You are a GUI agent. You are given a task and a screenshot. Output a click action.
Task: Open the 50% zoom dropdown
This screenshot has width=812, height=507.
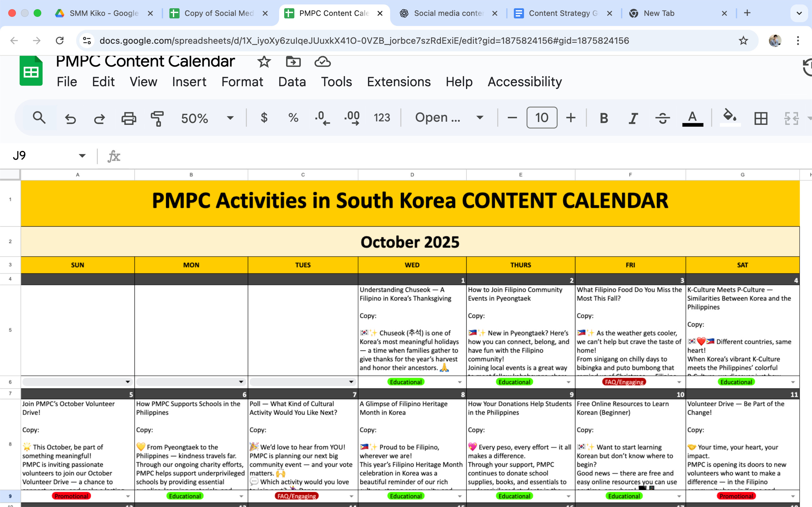[x=230, y=118]
